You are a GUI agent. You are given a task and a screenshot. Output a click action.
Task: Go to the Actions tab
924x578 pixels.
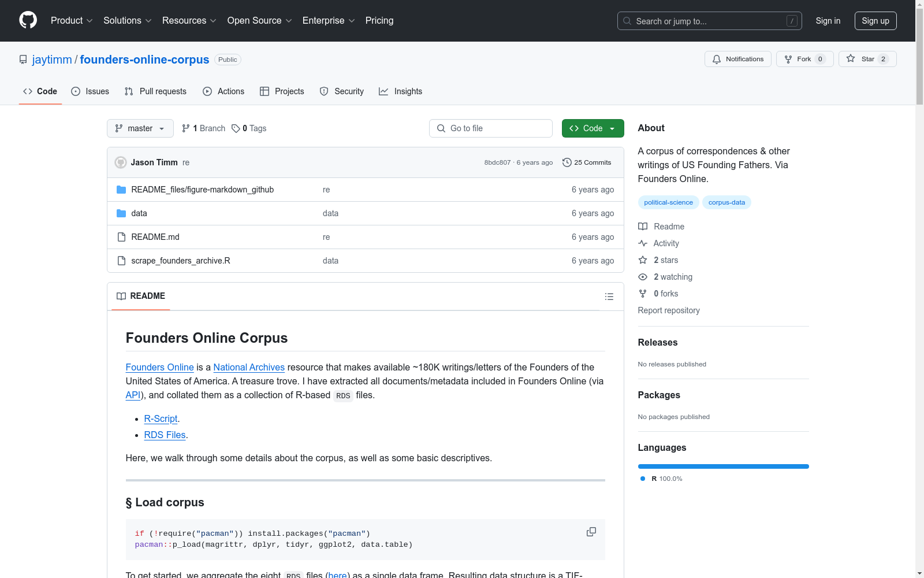(223, 91)
